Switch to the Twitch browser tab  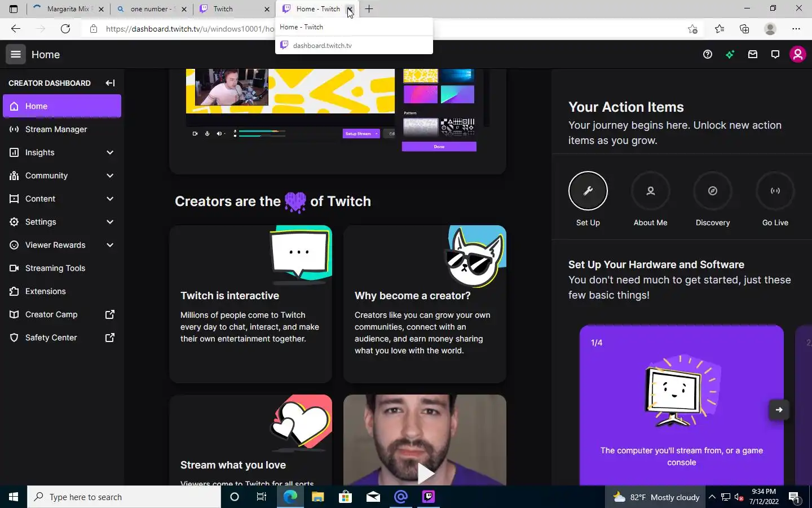click(x=235, y=9)
